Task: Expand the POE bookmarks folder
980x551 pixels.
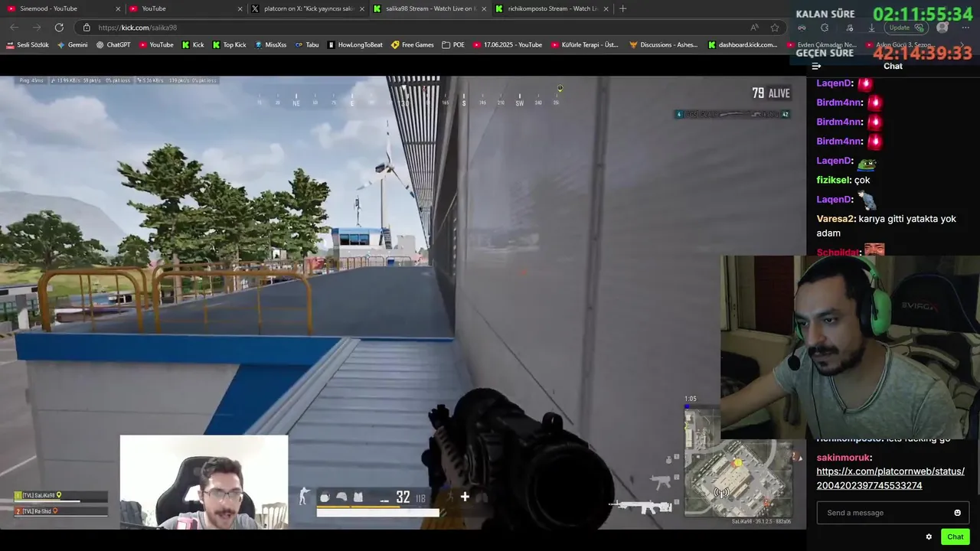Action: [453, 45]
